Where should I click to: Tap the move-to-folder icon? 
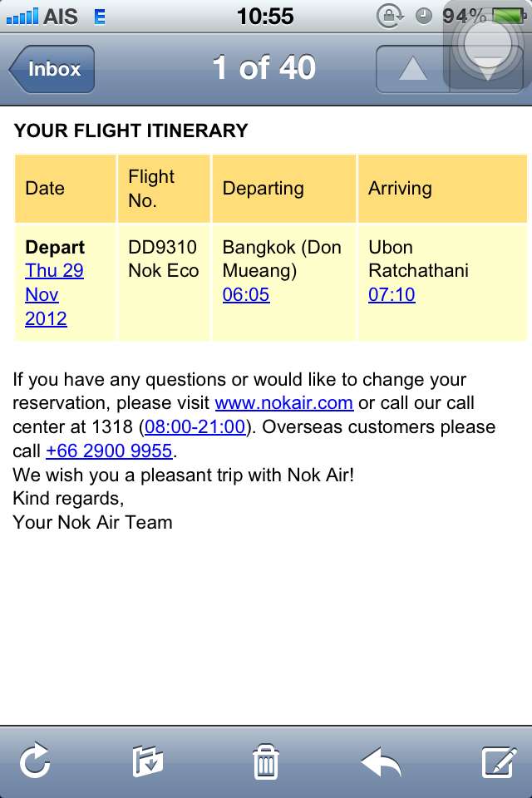coord(148,761)
